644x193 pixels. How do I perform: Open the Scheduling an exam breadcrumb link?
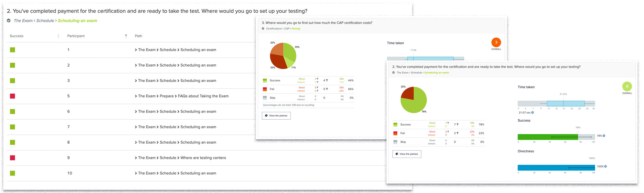(x=77, y=21)
